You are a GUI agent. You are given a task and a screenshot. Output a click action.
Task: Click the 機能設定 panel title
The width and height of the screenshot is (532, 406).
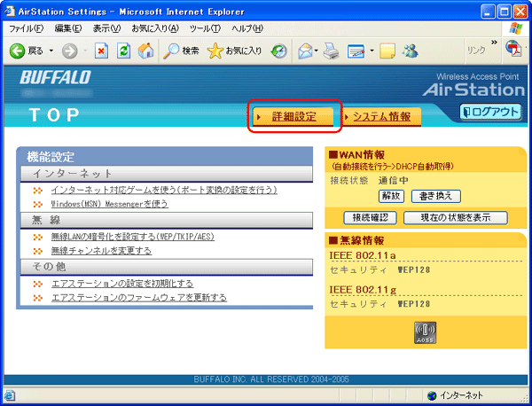click(x=51, y=157)
